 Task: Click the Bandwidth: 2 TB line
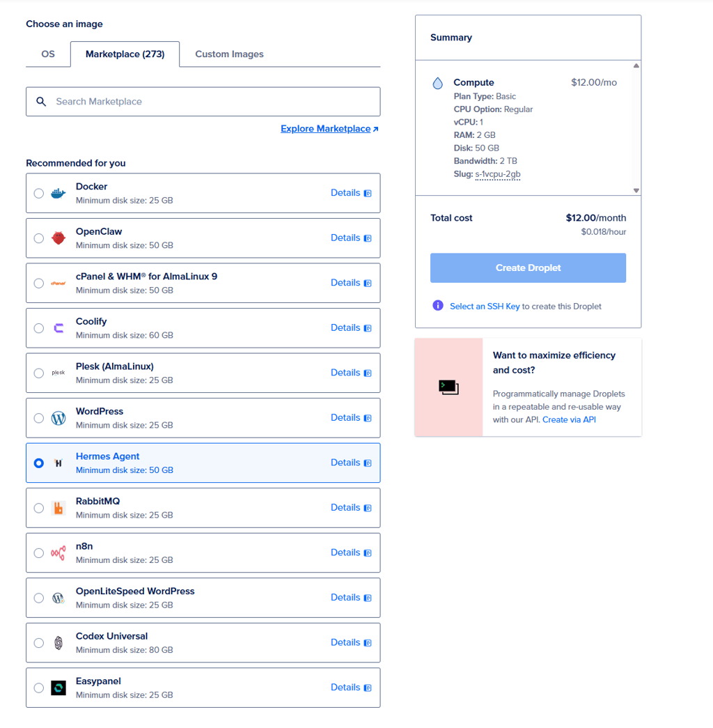[485, 161]
